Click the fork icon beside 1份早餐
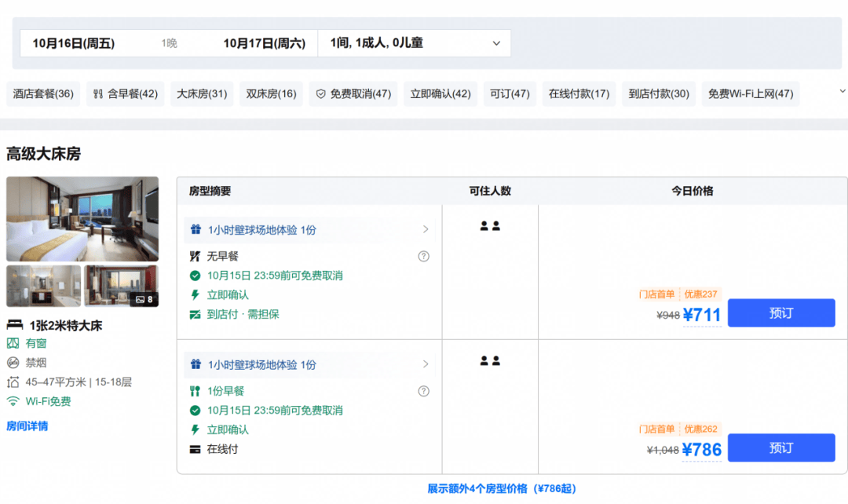The height and width of the screenshot is (504, 848). 196,391
